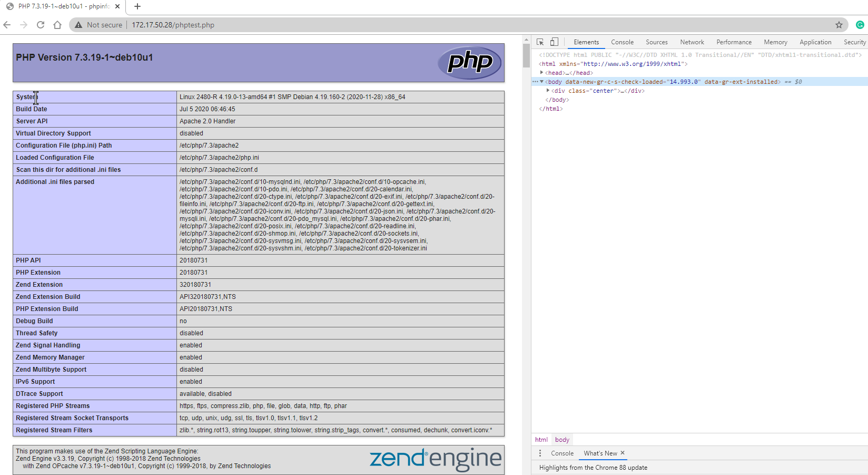Click the System row label
868x475 pixels.
(x=27, y=97)
